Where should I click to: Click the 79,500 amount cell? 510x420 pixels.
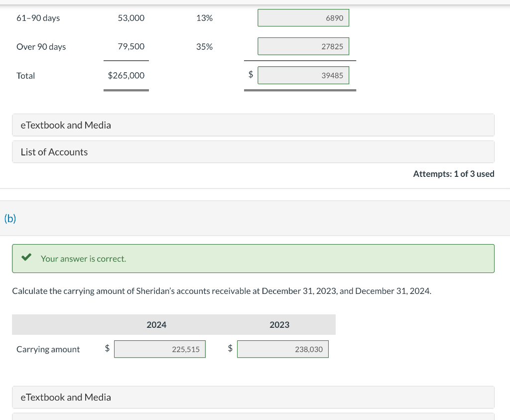131,46
